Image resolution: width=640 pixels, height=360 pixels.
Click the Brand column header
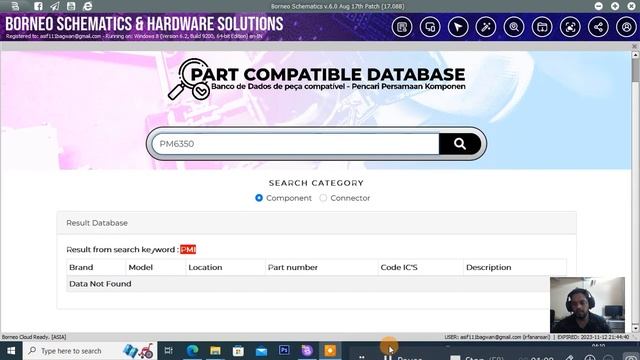click(x=81, y=267)
